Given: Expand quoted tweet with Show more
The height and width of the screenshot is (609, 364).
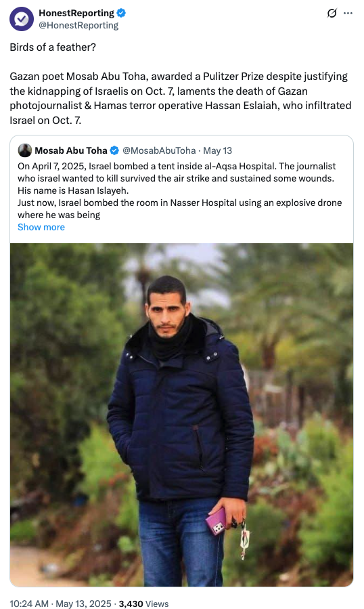Looking at the screenshot, I should (x=41, y=227).
